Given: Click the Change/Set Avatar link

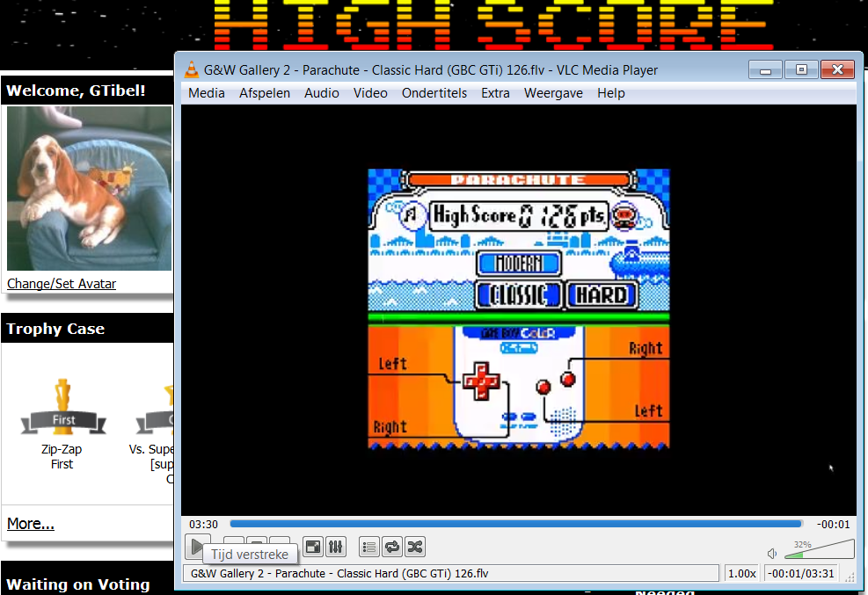Looking at the screenshot, I should [62, 284].
